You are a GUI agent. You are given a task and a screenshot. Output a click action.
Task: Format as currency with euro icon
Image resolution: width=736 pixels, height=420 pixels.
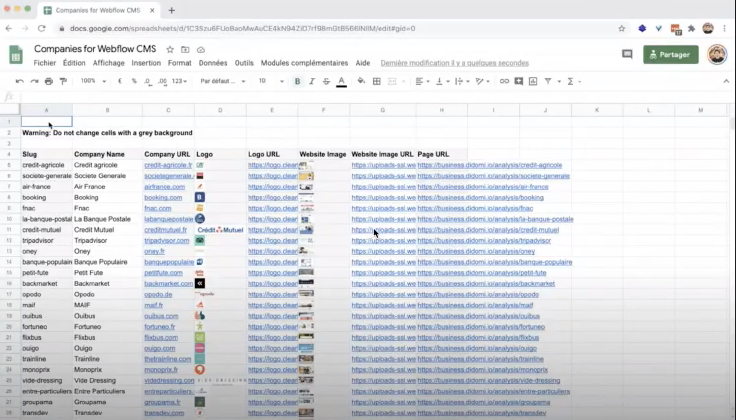coord(120,81)
